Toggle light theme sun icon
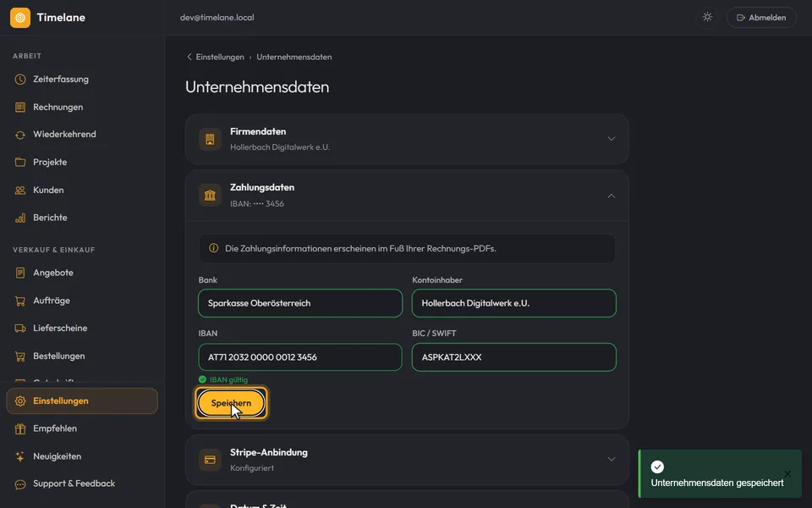The height and width of the screenshot is (508, 812). (x=707, y=17)
